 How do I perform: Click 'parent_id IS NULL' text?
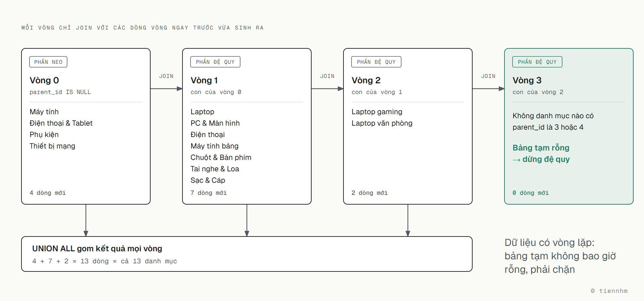tap(60, 92)
